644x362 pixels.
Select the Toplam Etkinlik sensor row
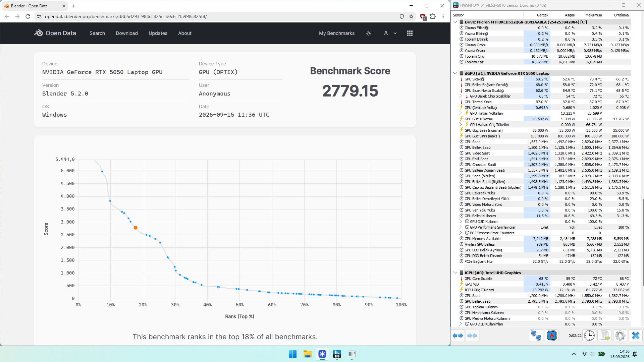click(x=541, y=39)
